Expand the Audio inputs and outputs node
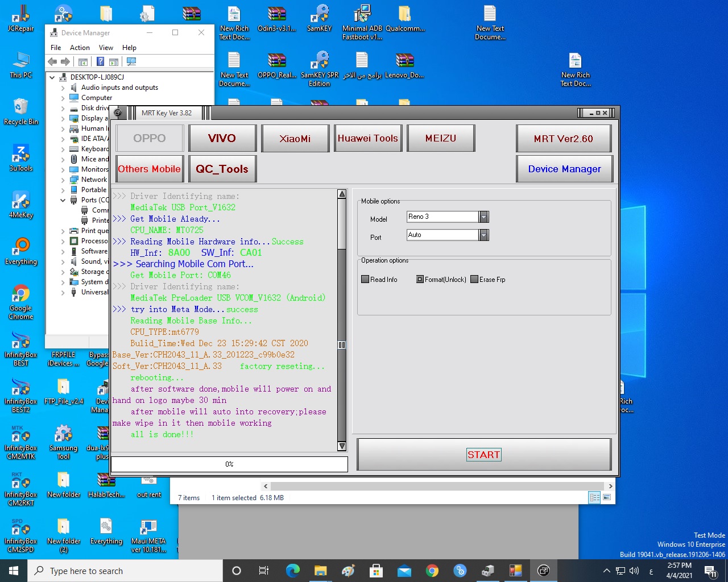The height and width of the screenshot is (582, 728). click(63, 88)
